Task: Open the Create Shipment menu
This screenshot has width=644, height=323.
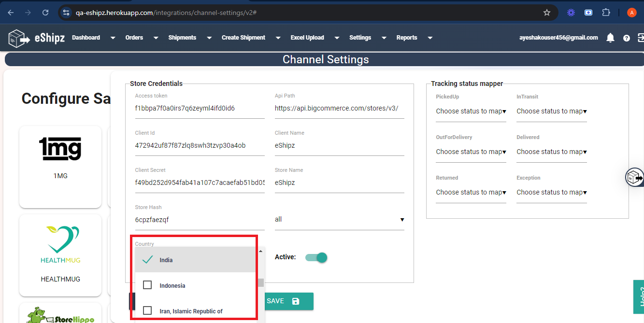Action: point(243,38)
